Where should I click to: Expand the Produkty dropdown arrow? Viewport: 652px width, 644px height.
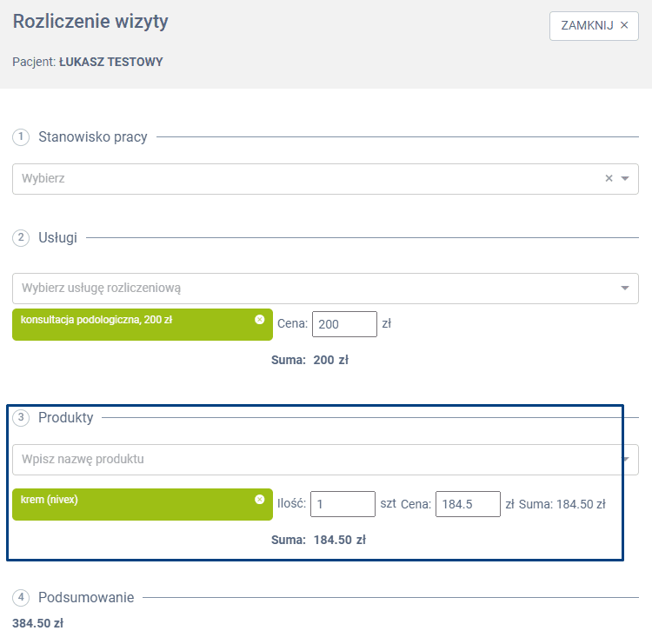coord(625,459)
